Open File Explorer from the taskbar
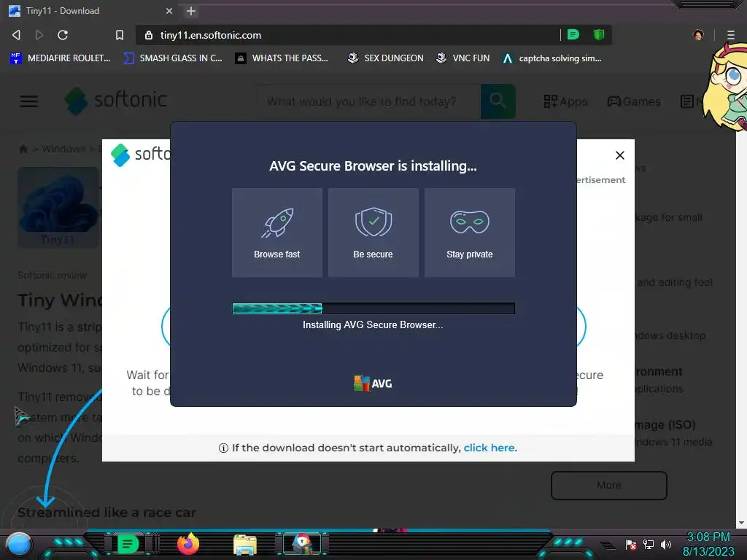The image size is (747, 560). pyautogui.click(x=245, y=545)
